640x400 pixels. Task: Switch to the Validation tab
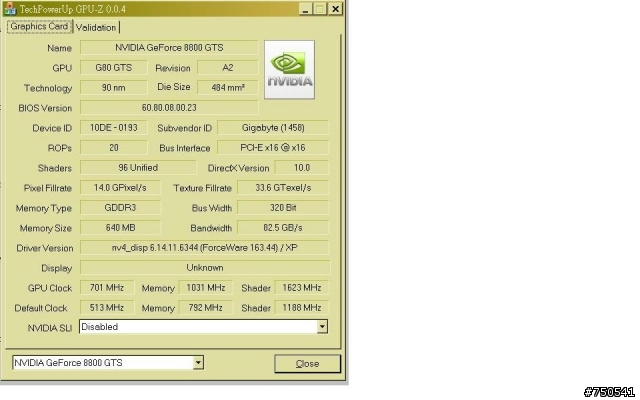pyautogui.click(x=96, y=27)
